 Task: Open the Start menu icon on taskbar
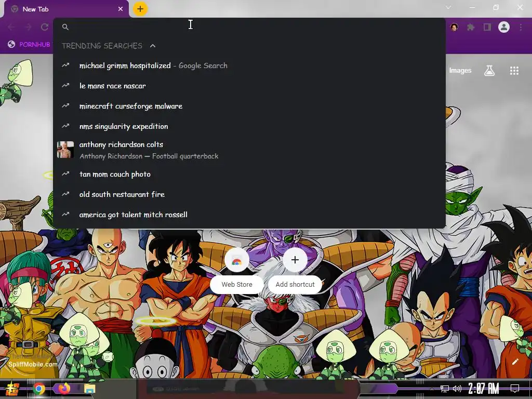pos(12,389)
